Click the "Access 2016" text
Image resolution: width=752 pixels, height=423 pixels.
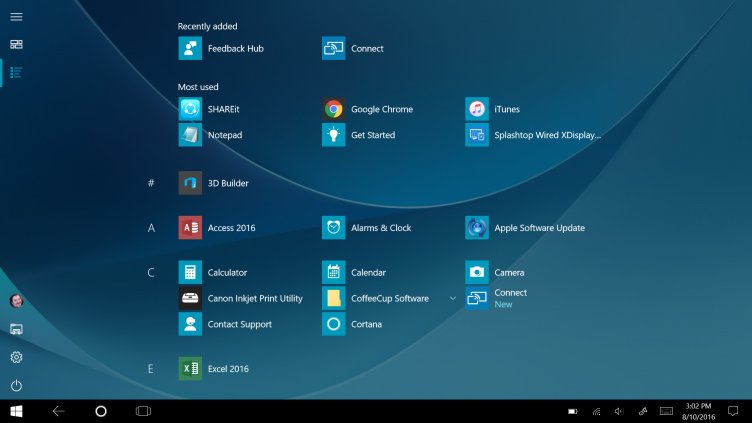click(232, 228)
